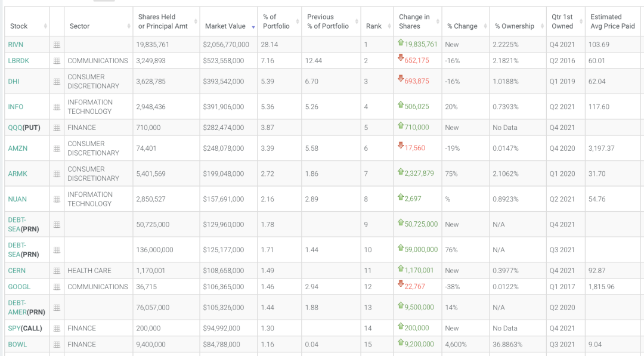Click the 12.44 previous portfolio percentage
This screenshot has height=356, width=644.
click(314, 61)
